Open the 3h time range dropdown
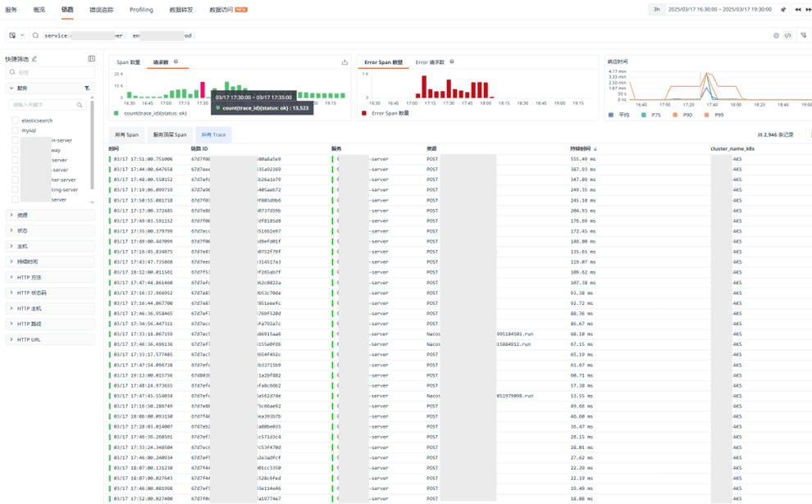 pyautogui.click(x=656, y=10)
